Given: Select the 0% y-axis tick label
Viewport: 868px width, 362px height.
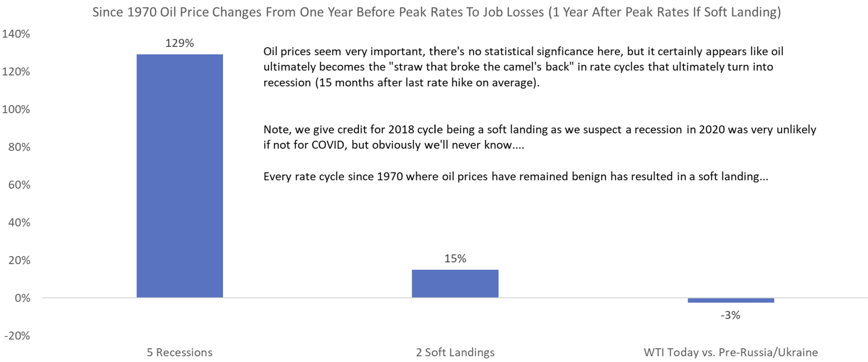Looking at the screenshot, I should pyautogui.click(x=22, y=298).
